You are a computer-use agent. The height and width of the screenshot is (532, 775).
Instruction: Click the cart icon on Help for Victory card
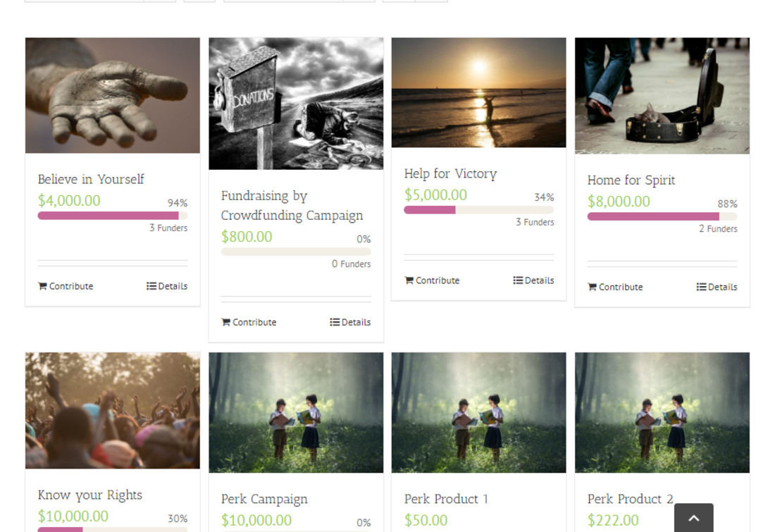409,280
